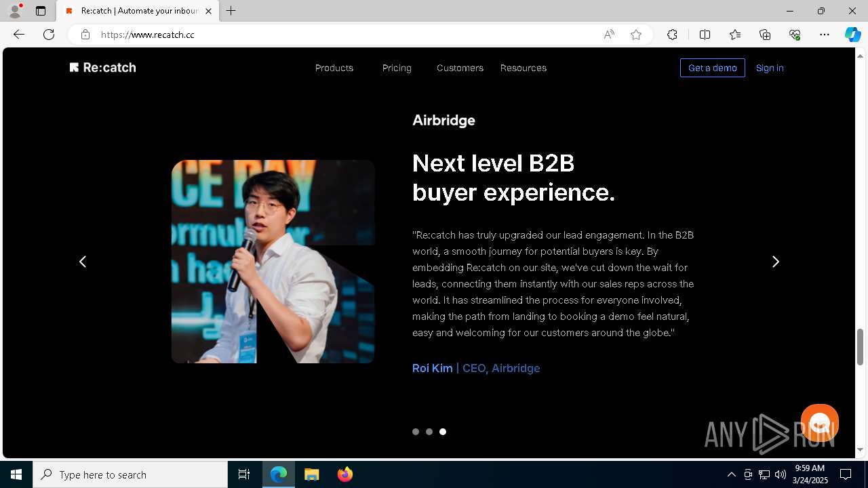This screenshot has width=868, height=488.
Task: Add this page to favorites star
Action: click(636, 35)
